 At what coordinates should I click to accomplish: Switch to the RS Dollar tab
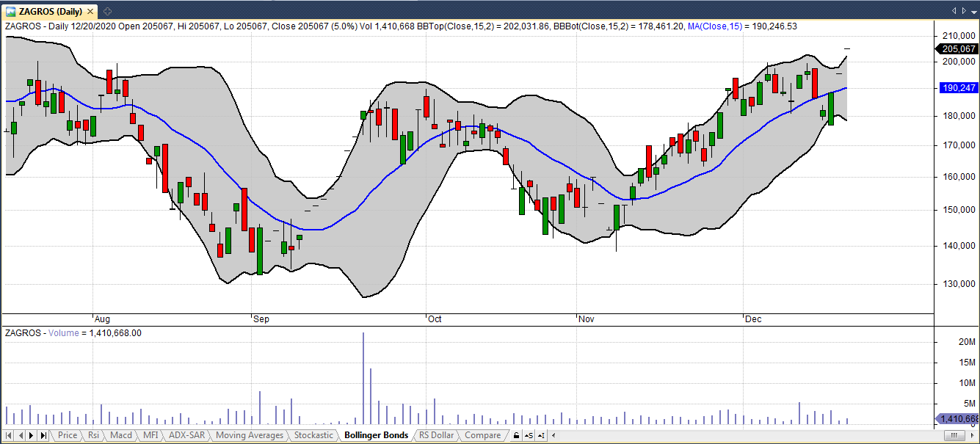coord(436,435)
